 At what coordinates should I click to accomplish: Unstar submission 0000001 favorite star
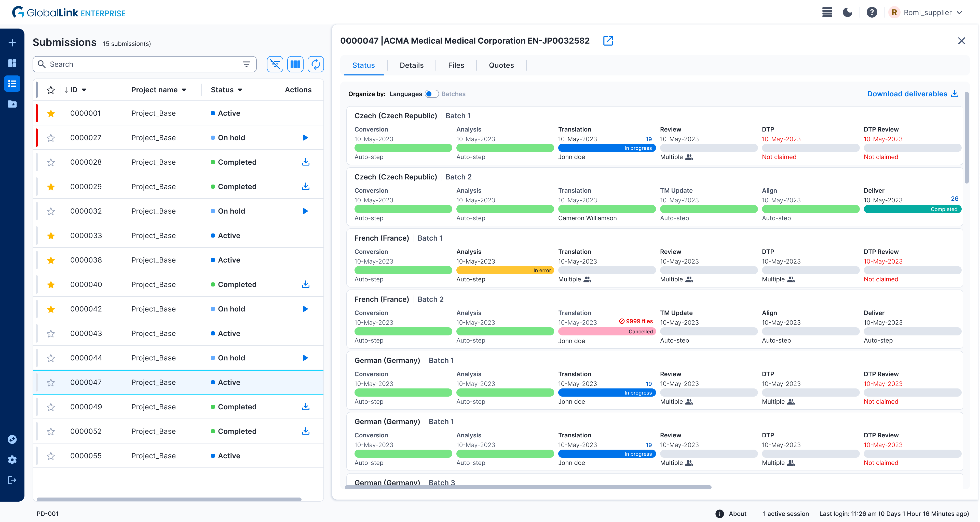pyautogui.click(x=51, y=113)
